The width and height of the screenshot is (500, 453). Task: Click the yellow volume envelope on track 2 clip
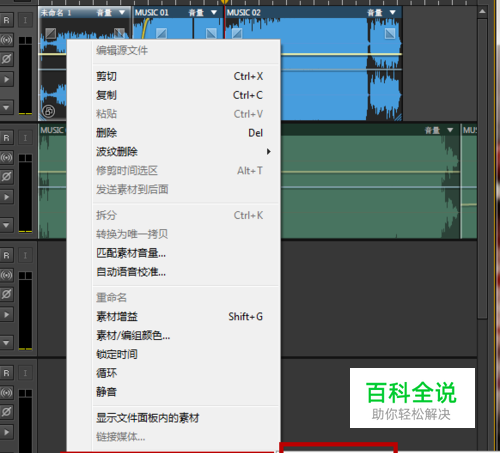[370, 172]
